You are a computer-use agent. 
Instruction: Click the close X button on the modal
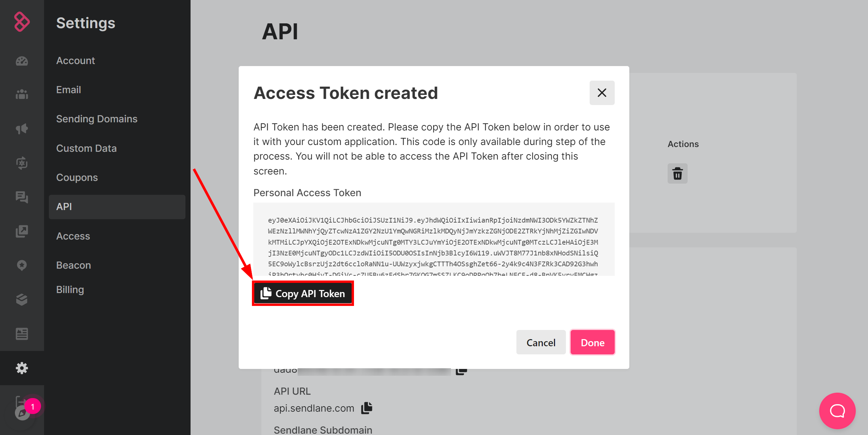click(601, 93)
